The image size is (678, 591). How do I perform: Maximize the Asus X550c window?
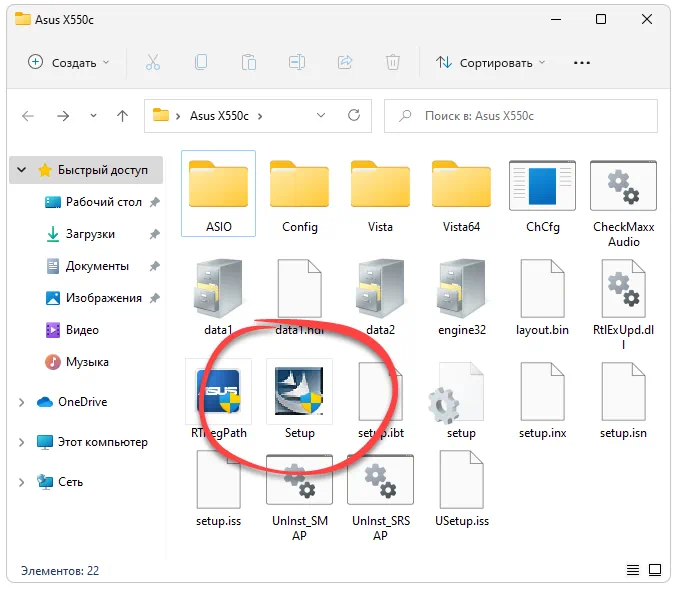601,19
